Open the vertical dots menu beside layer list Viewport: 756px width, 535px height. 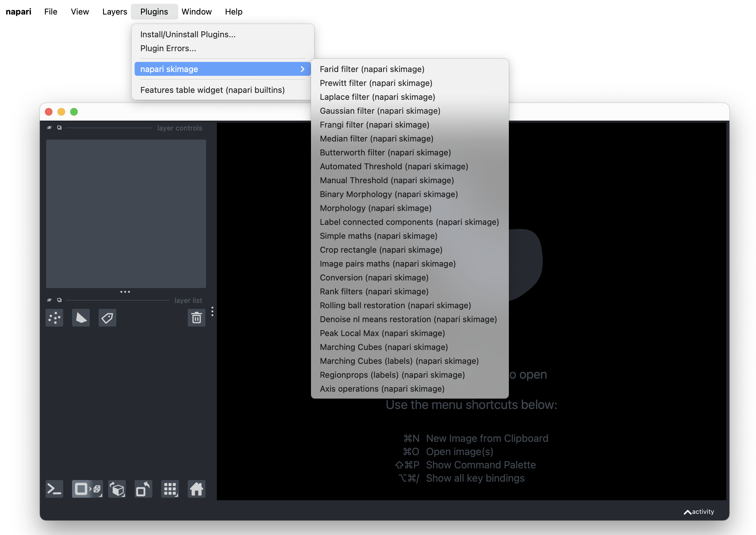coord(212,311)
